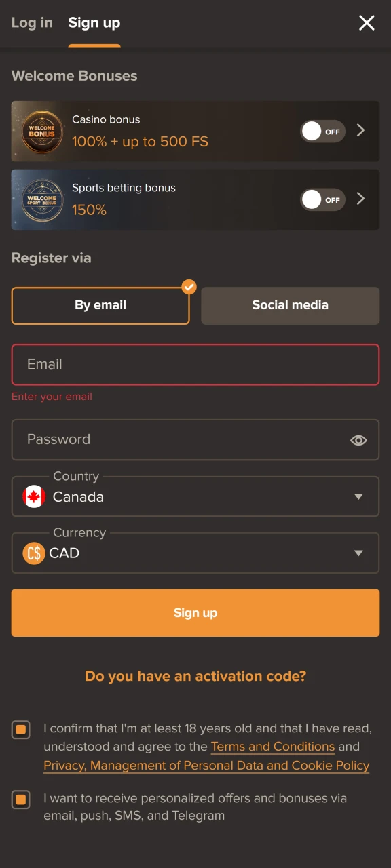Click the Email input field
391x868 pixels.
(195, 364)
